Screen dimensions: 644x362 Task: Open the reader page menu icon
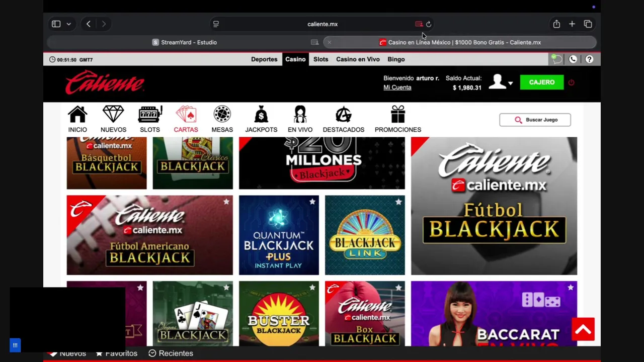pyautogui.click(x=216, y=24)
